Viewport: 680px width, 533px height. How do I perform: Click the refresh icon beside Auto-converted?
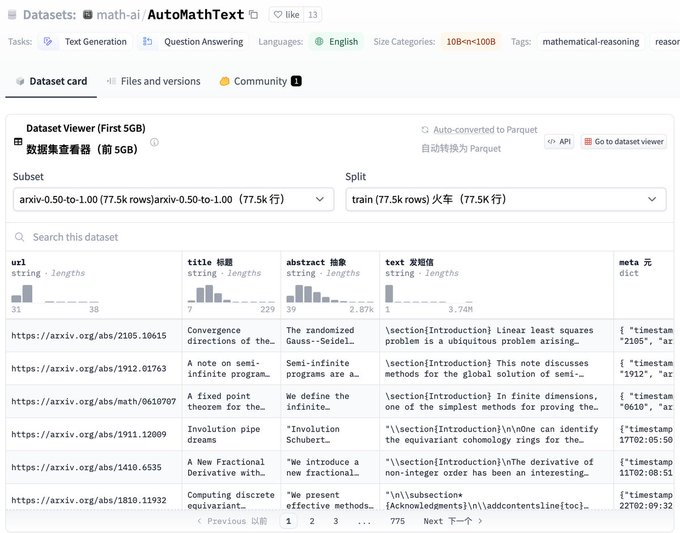tap(425, 130)
